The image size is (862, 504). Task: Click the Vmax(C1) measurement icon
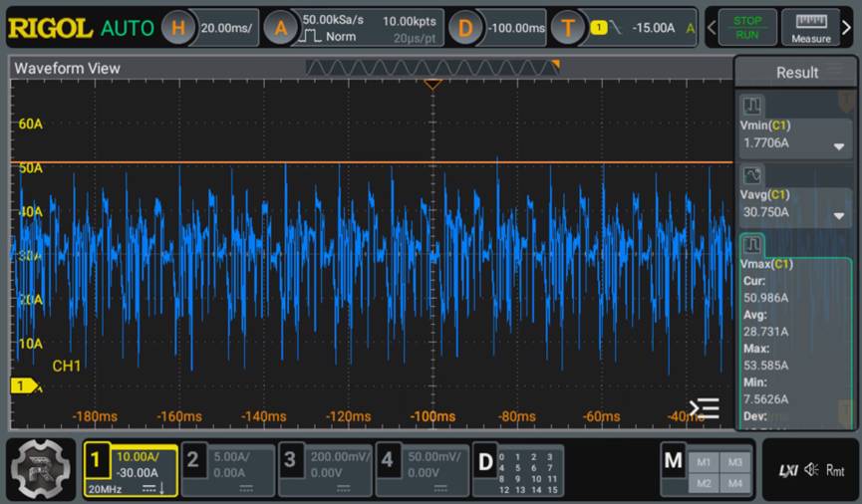[752, 245]
